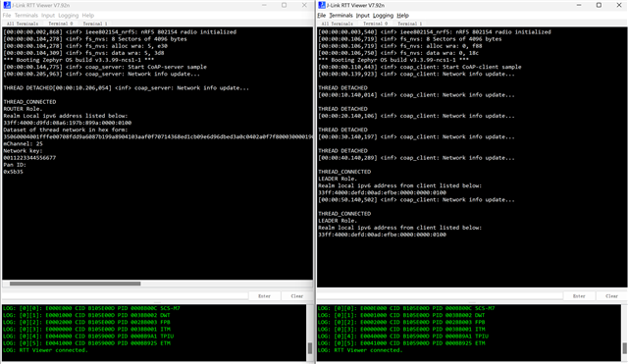This screenshot has width=628, height=364.
Task: Click 'THREAD_CONNECTED' line in left terminal
Action: coord(29,102)
